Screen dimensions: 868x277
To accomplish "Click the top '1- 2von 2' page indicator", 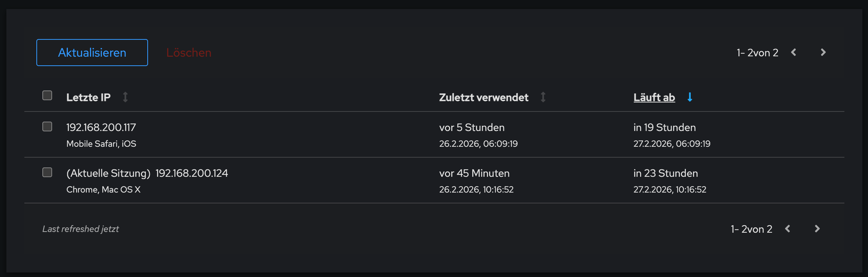I will 757,53.
